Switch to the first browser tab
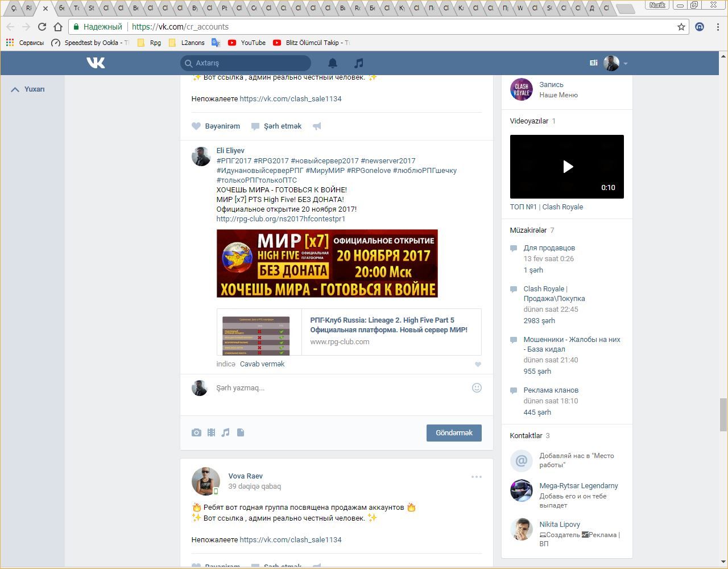 pos(14,9)
